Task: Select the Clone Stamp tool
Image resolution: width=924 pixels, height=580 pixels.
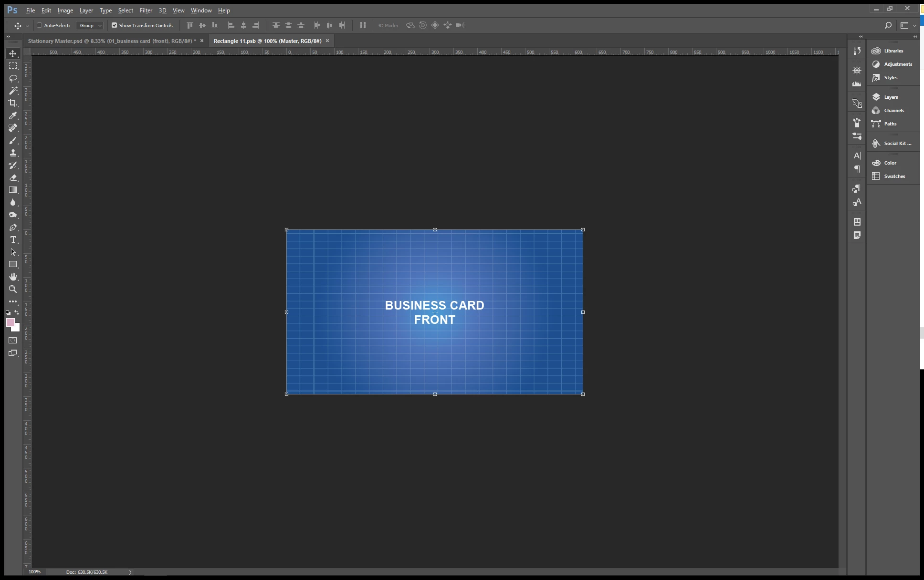Action: 13,153
